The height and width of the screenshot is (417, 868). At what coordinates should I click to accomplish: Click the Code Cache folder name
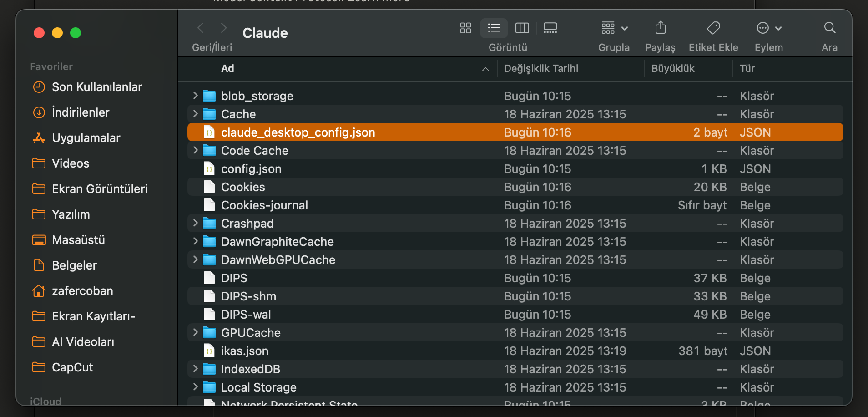click(x=255, y=151)
